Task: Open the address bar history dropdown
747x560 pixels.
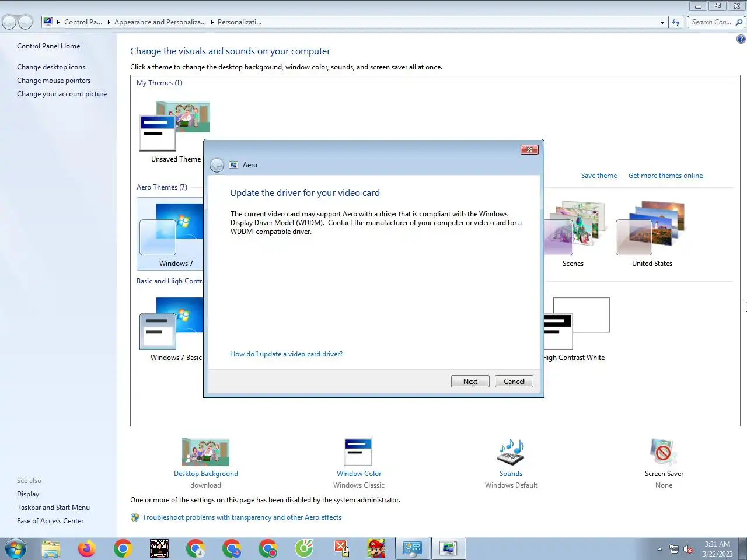Action: [662, 22]
